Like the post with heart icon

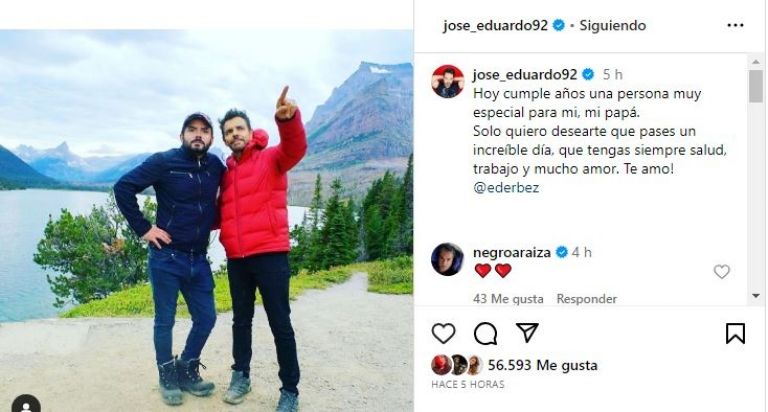click(443, 334)
